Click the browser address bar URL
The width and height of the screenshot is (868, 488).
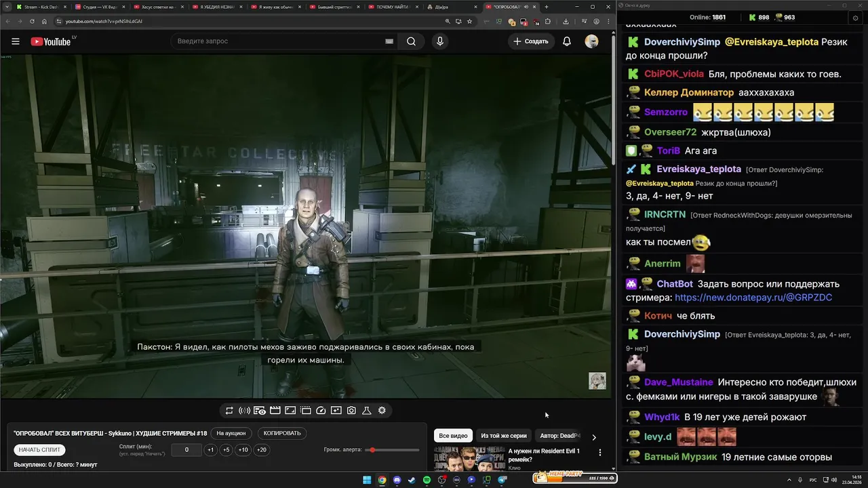click(x=104, y=22)
